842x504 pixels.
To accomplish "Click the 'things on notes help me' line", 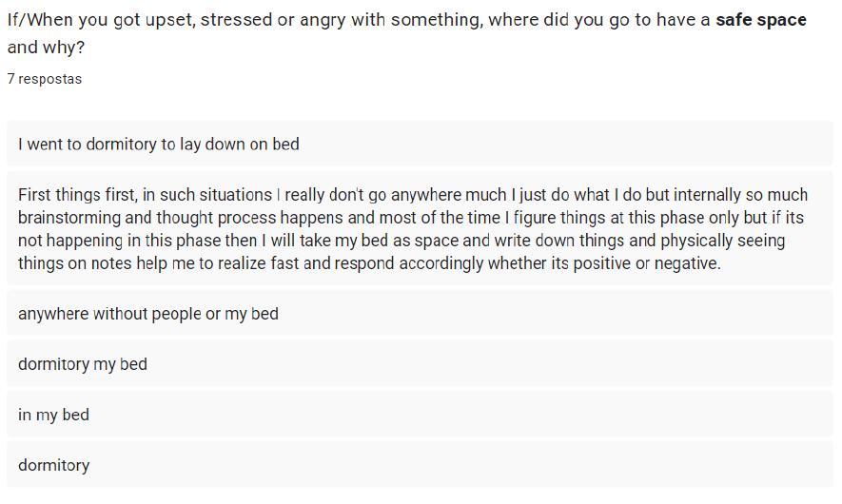I will (369, 263).
